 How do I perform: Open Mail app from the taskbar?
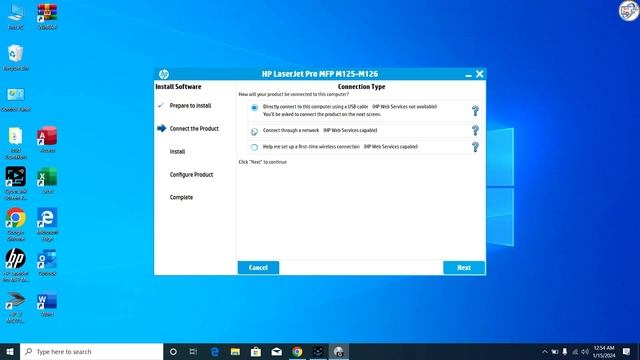coord(277,352)
